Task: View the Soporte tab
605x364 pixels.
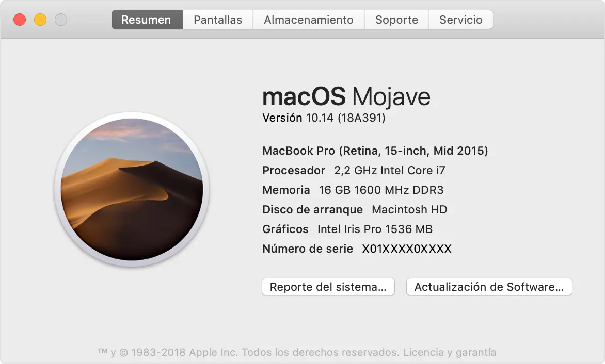Action: click(x=396, y=20)
